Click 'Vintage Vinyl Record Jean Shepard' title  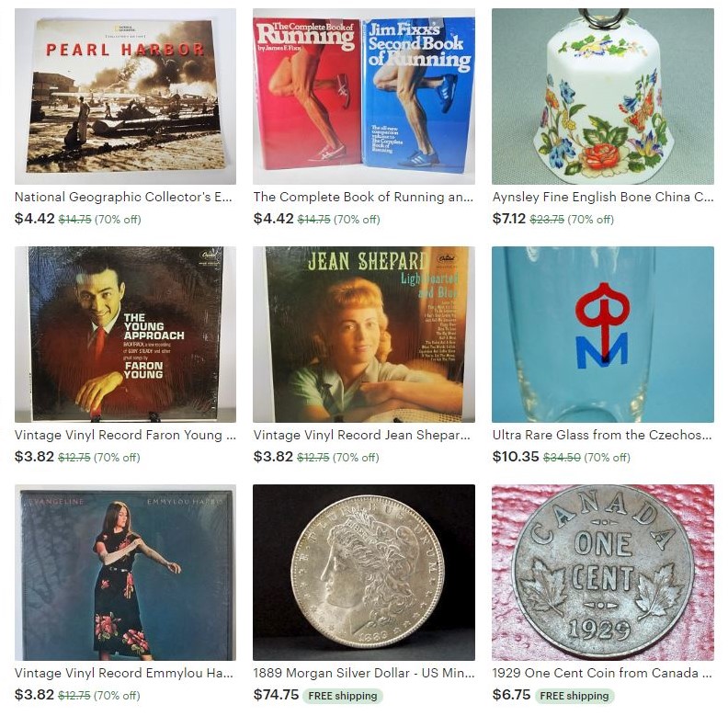[x=361, y=435]
